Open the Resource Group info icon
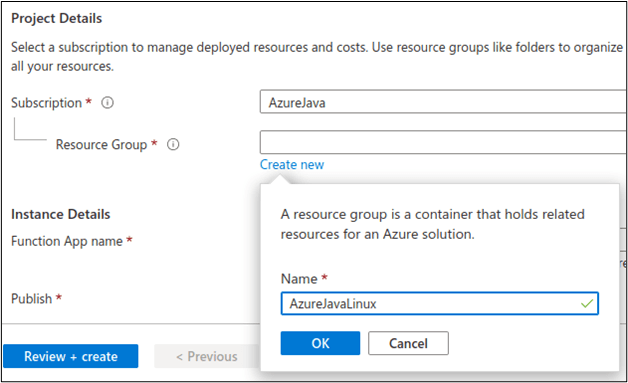 point(173,144)
